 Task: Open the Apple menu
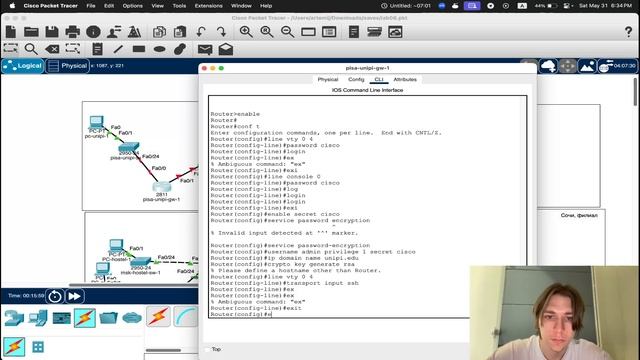point(12,6)
